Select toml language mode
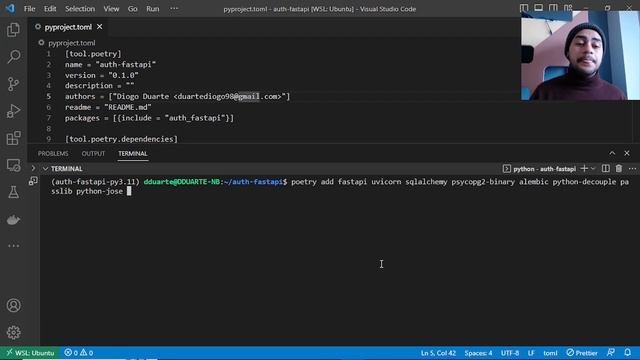 pyautogui.click(x=550, y=353)
